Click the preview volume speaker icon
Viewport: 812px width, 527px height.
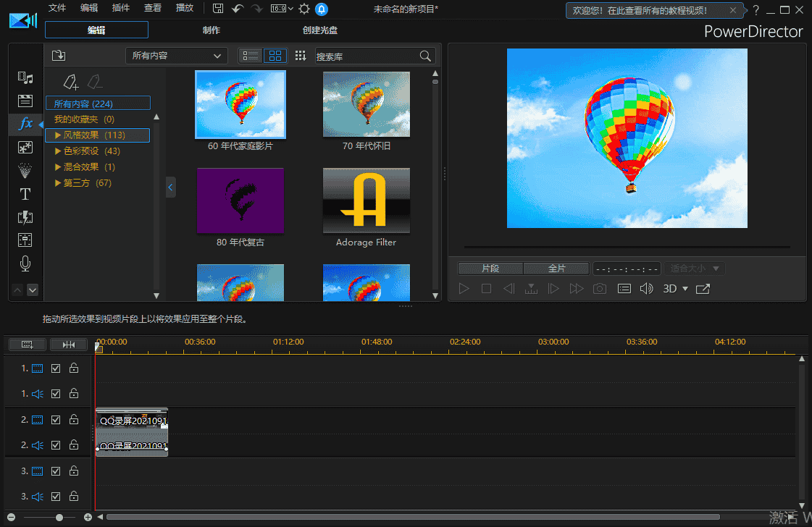tap(646, 289)
